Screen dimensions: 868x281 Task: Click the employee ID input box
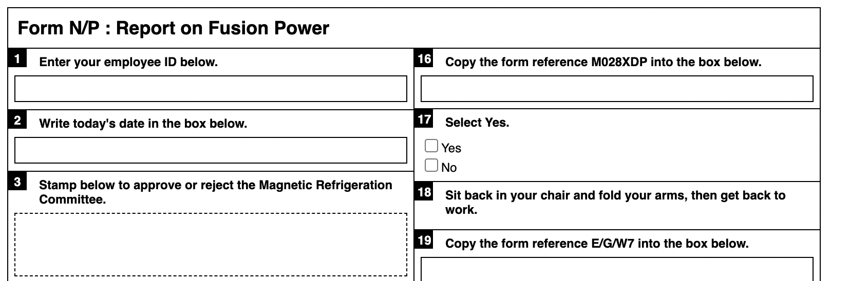tap(211, 89)
